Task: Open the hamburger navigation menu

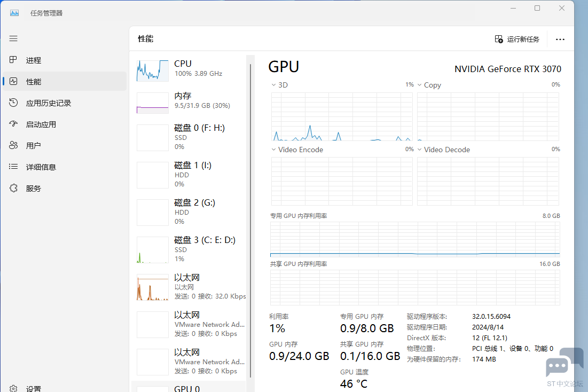Action: coord(13,38)
